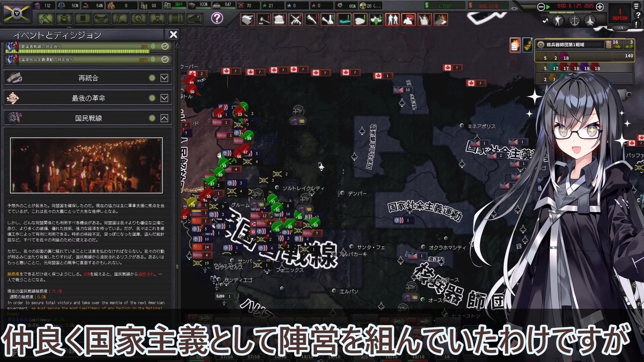Open the alerts list (exclamation icon)
This screenshot has width=644, height=362.
coord(636,24)
